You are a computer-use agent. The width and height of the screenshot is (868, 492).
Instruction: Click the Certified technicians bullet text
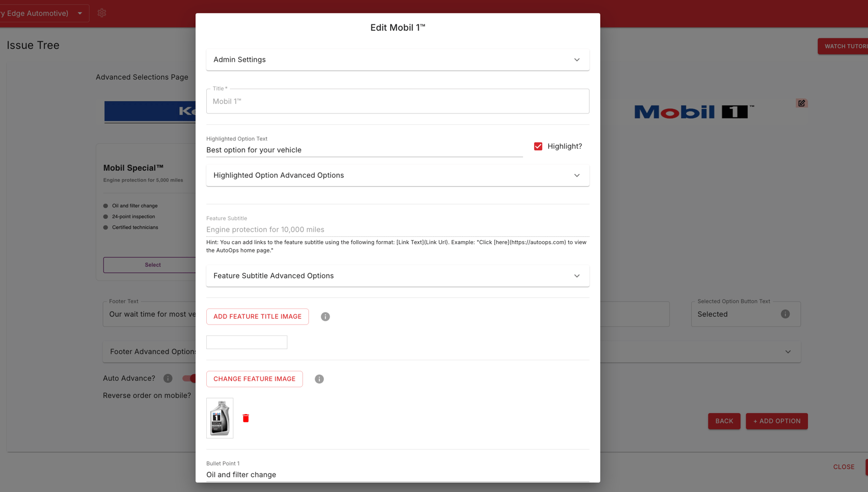(135, 228)
